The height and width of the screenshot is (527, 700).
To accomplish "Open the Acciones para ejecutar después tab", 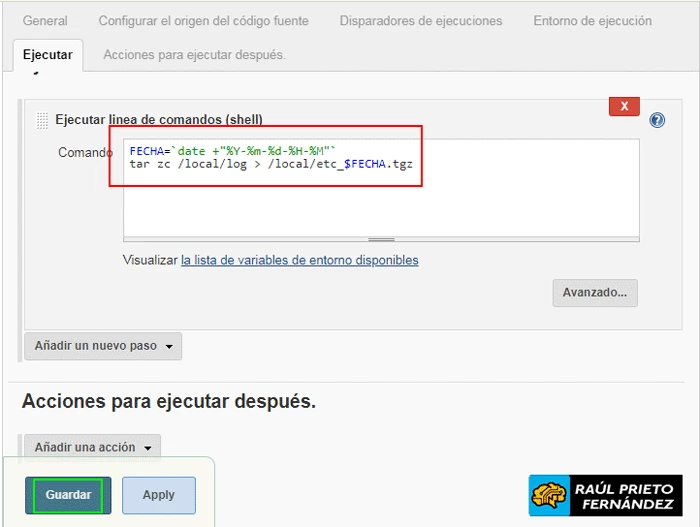I will point(194,54).
